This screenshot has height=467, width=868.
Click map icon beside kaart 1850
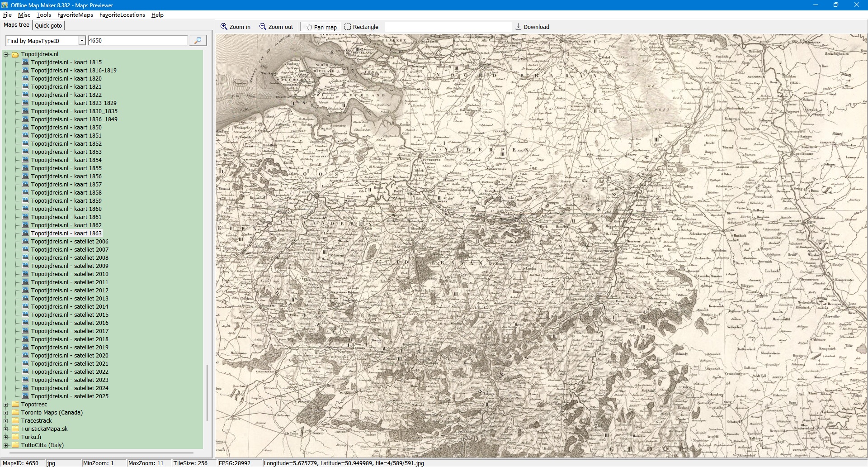[26, 127]
